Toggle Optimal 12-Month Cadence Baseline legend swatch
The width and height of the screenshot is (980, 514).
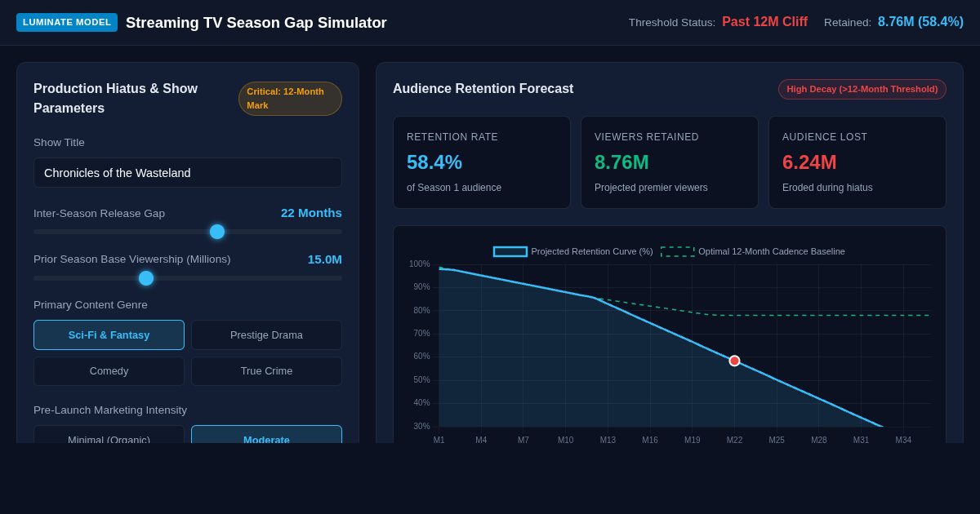(x=678, y=251)
